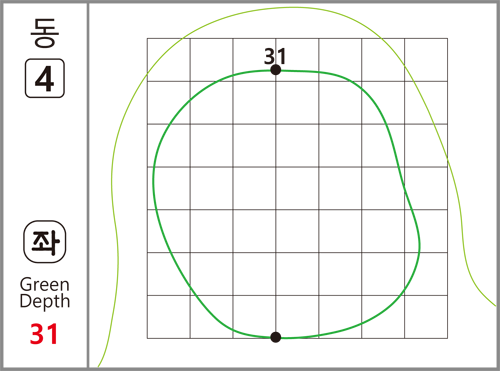Screen dimensions: 500x371
Task: Click the digit 1 of the black 31
Action: [x=282, y=57]
